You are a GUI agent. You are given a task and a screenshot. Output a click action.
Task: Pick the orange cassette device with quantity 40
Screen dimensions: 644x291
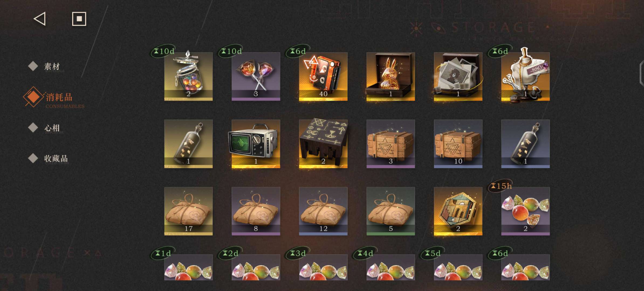click(323, 77)
